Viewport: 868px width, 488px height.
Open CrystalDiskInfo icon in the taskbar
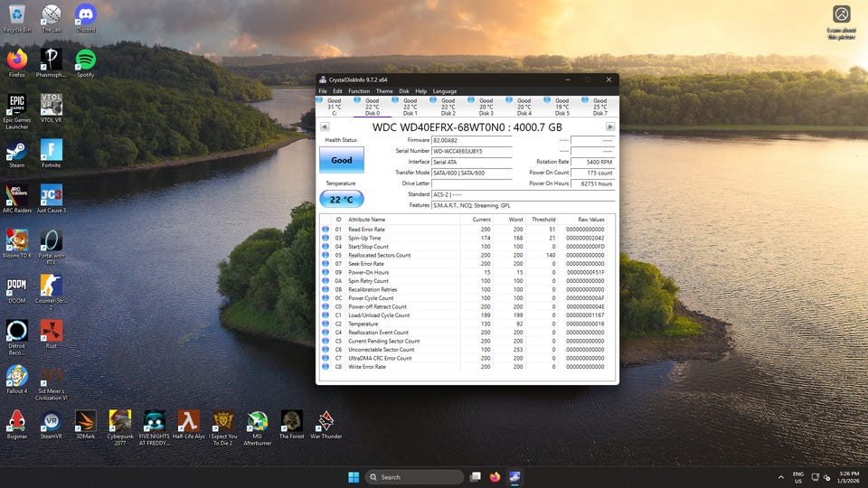pyautogui.click(x=514, y=477)
